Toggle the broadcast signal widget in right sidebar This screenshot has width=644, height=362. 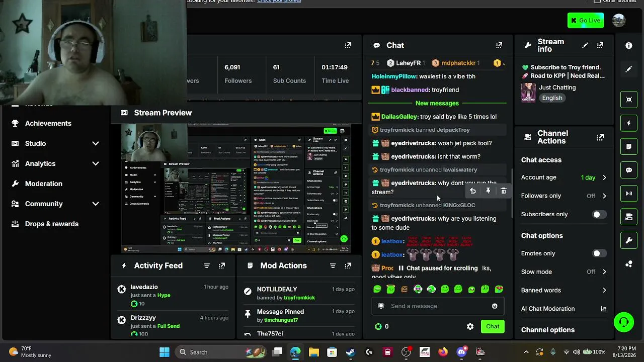[629, 194]
